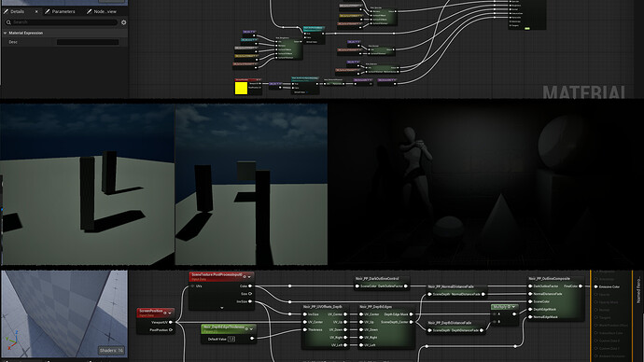The width and height of the screenshot is (644, 362).
Task: Click the SceneTexture InvSize output pin
Action: [250, 301]
